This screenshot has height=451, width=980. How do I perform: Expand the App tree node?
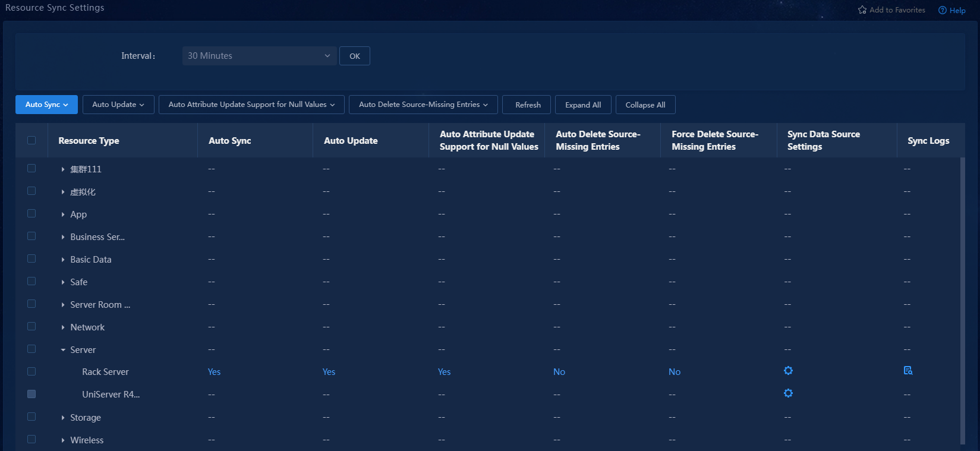tap(63, 215)
